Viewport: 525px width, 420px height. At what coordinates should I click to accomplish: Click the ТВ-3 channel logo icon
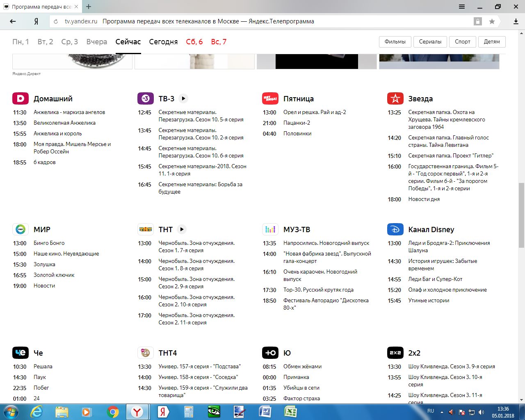[x=146, y=98]
